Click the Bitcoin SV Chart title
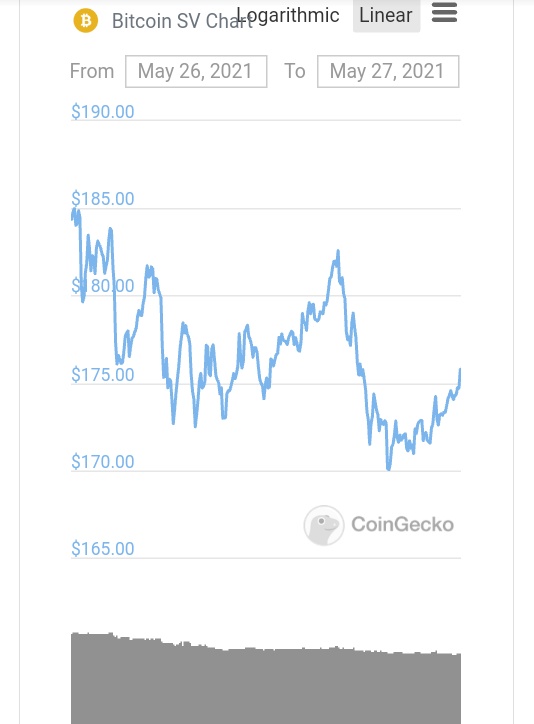The height and width of the screenshot is (724, 534). [183, 21]
